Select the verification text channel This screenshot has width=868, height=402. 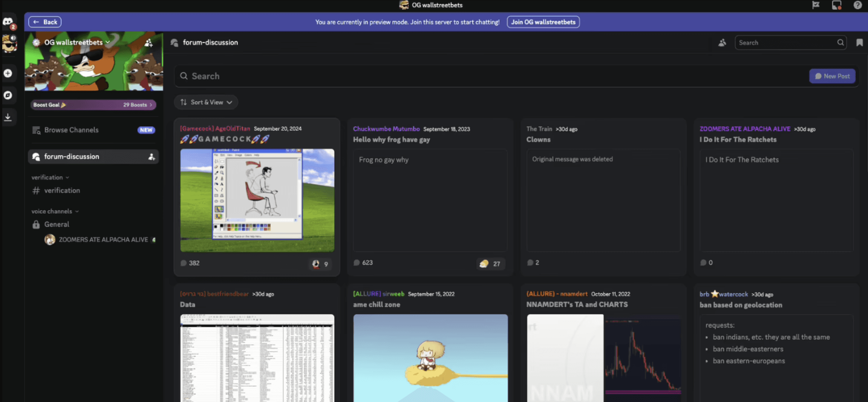pyautogui.click(x=93, y=191)
